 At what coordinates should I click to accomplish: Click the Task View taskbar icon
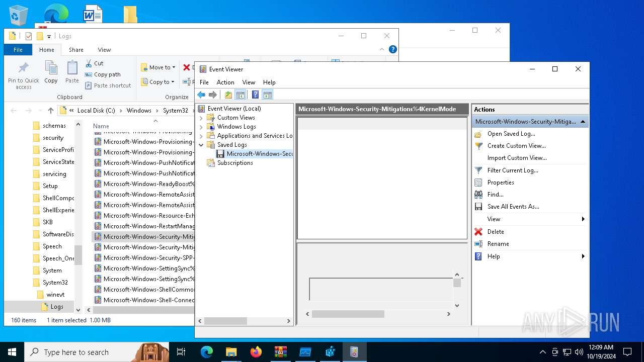pos(181,352)
